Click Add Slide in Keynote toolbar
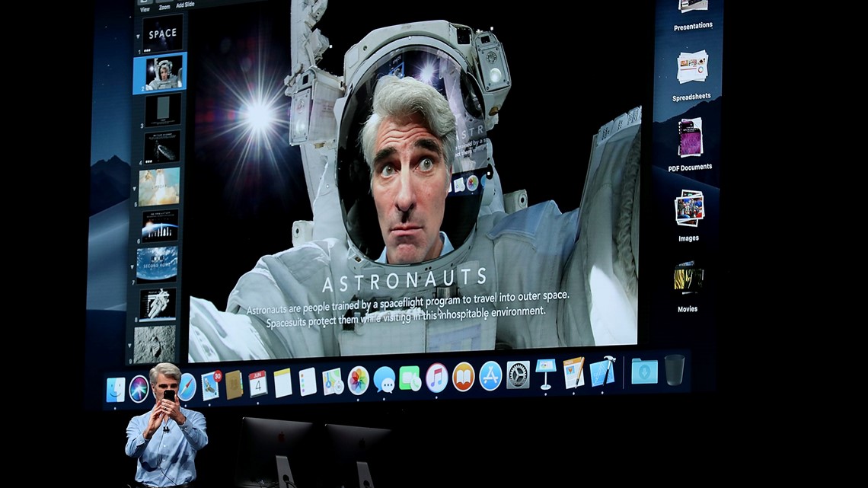Screen dimensions: 868x488 click(185, 5)
